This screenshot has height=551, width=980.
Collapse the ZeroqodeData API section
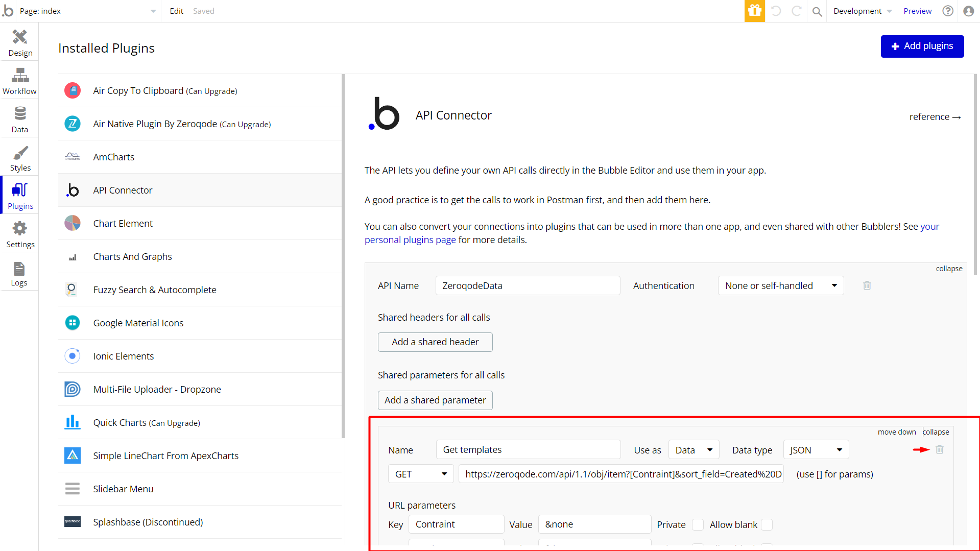[x=949, y=269]
